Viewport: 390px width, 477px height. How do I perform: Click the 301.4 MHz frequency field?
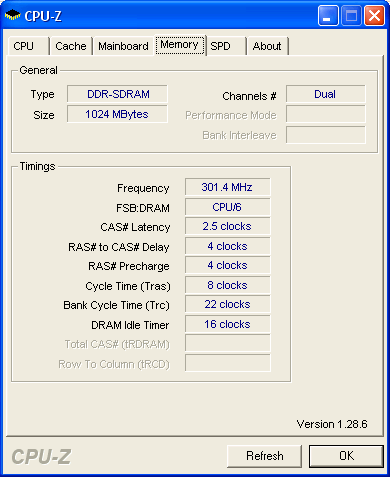228,187
